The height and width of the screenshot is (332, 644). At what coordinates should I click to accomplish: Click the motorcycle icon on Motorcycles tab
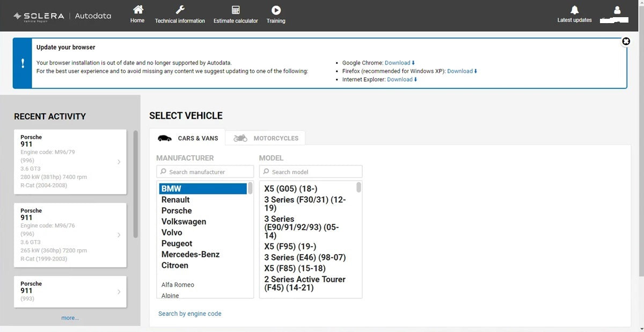(240, 138)
